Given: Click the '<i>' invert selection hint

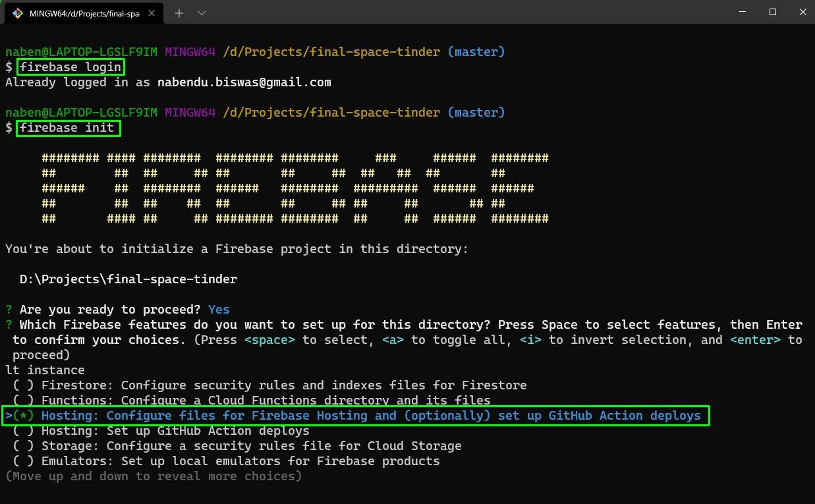Looking at the screenshot, I should (530, 340).
